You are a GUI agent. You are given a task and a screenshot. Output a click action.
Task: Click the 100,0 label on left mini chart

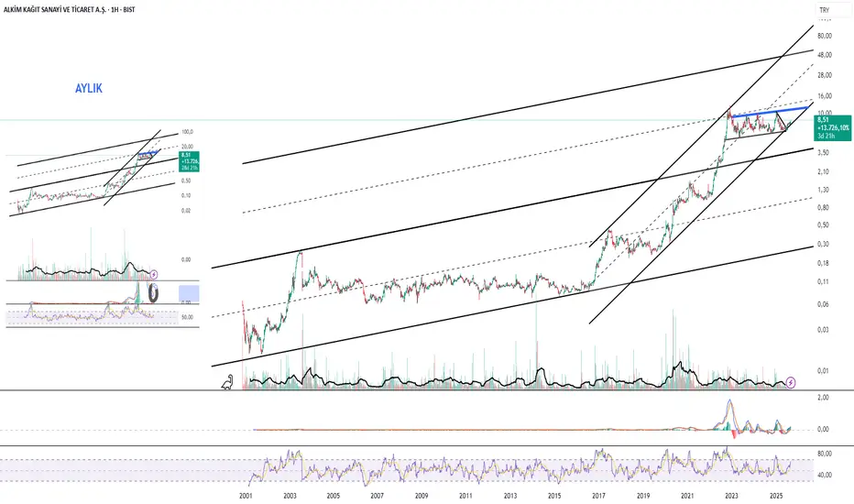pos(188,132)
